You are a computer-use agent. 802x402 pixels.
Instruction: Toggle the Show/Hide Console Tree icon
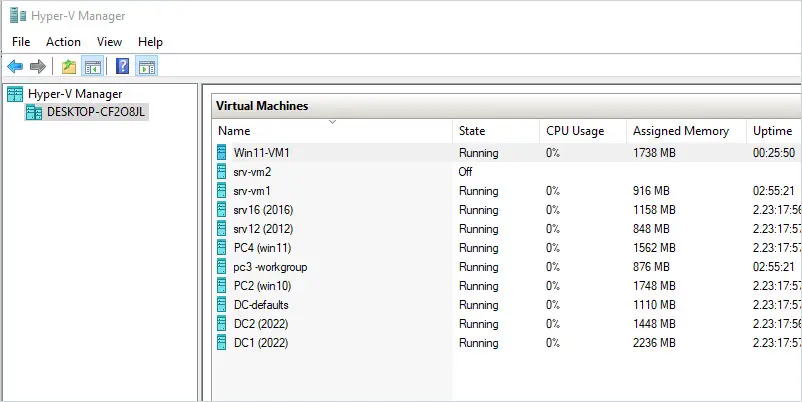93,66
